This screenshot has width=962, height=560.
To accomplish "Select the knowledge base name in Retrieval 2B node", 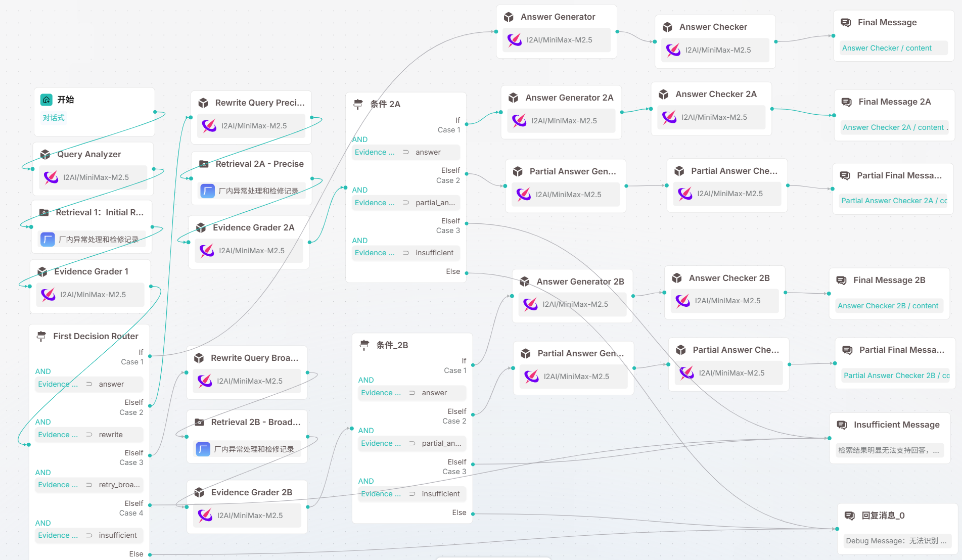I will [254, 449].
